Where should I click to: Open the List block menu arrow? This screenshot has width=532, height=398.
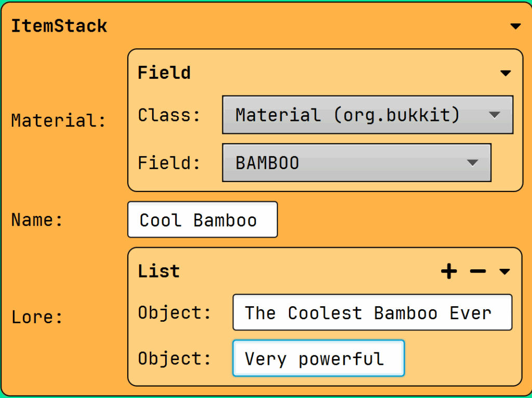pos(504,271)
